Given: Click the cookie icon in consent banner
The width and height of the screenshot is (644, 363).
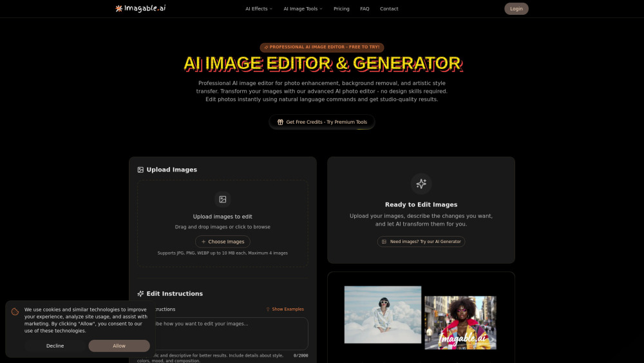Looking at the screenshot, I should pos(15,311).
